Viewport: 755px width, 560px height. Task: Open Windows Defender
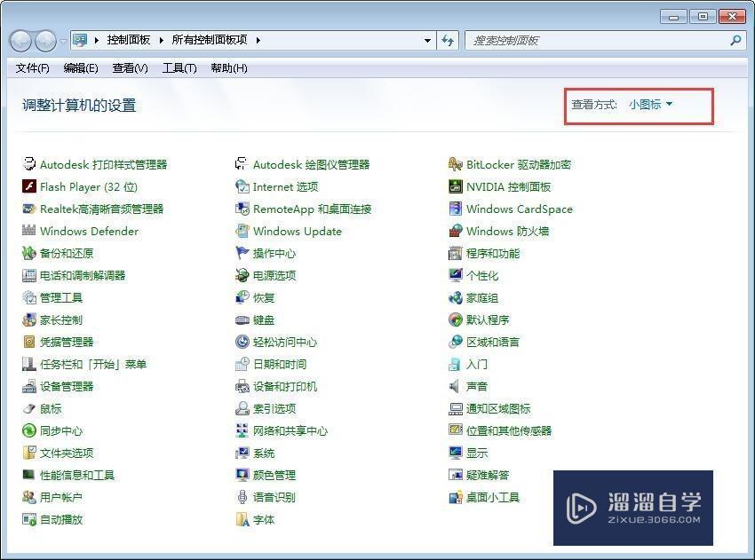click(x=89, y=231)
